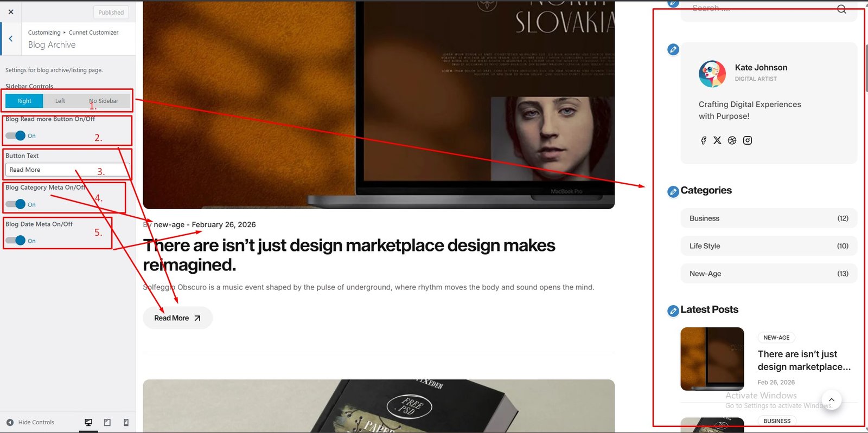Viewport: 868px width, 433px height.
Task: Open Kate Johnson's Instagram icon
Action: click(x=747, y=140)
